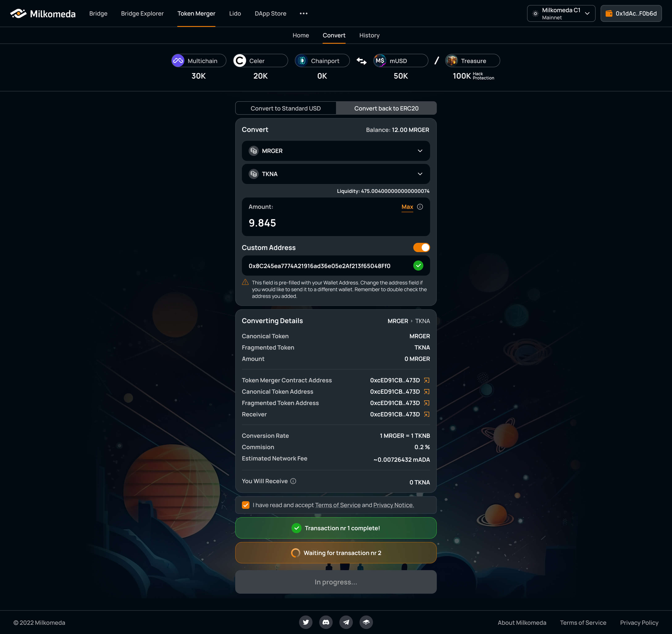672x634 pixels.
Task: Switch to the History tab
Action: pos(369,35)
